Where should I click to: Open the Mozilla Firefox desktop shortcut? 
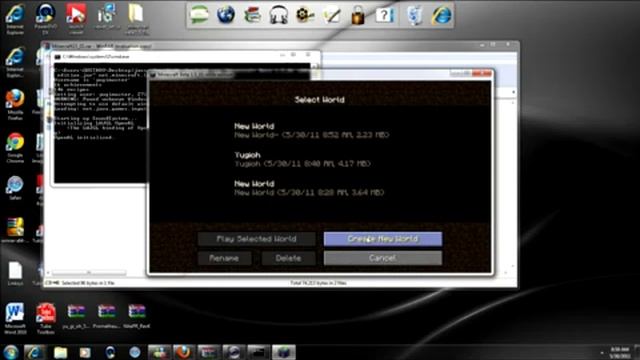click(15, 104)
